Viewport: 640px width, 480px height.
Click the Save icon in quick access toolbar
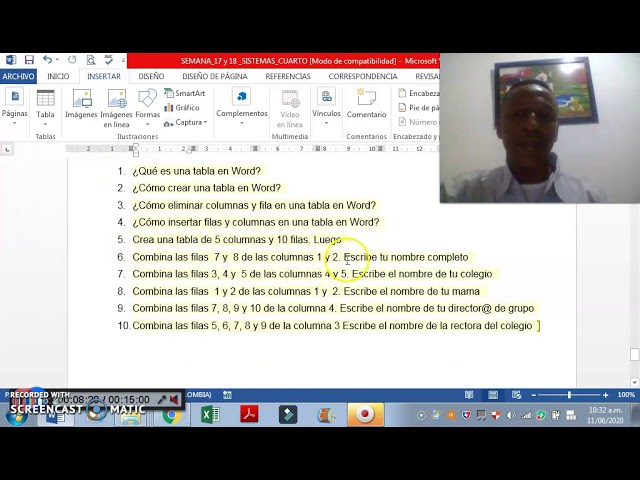(x=29, y=60)
